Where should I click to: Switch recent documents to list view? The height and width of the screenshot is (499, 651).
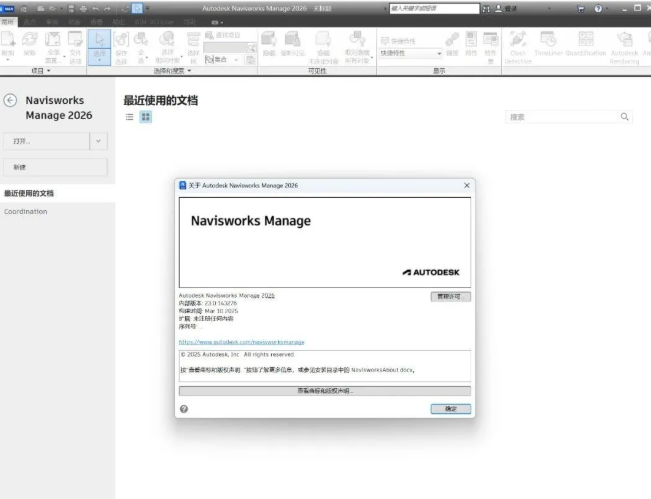130,117
